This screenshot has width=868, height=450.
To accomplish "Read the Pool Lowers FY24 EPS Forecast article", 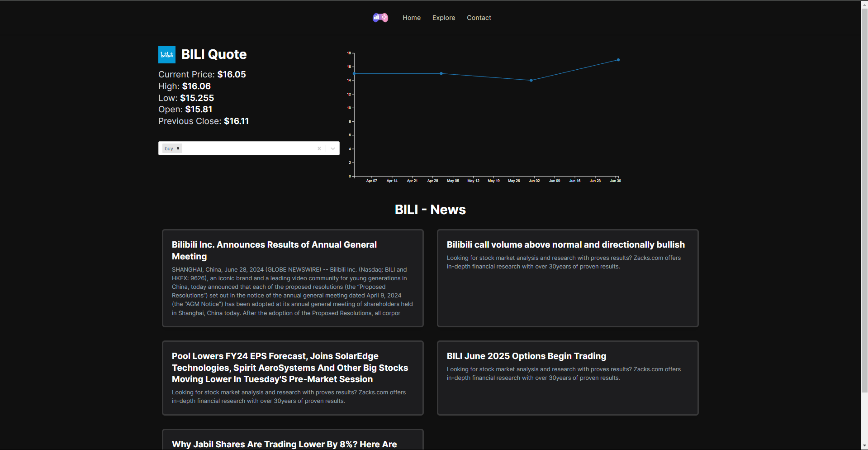I will pos(293,378).
